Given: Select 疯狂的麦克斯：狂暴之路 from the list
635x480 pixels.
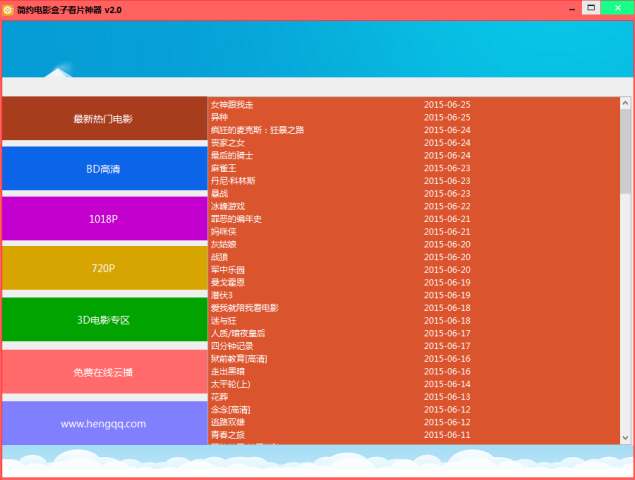Looking at the screenshot, I should 257,130.
